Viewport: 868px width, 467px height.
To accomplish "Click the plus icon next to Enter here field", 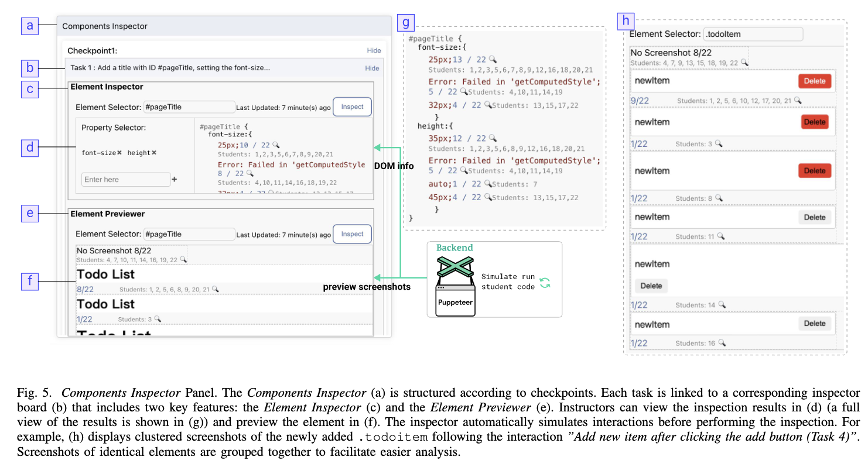I will point(174,180).
